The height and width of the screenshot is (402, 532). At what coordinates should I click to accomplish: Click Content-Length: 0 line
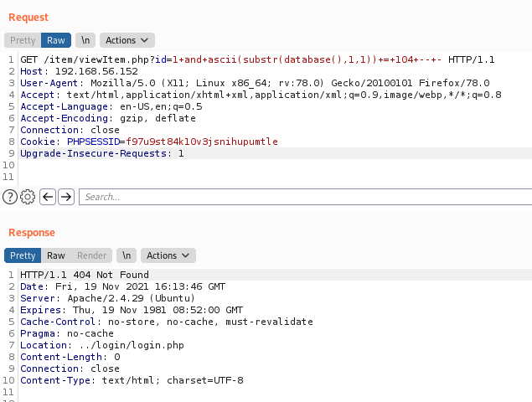click(70, 357)
